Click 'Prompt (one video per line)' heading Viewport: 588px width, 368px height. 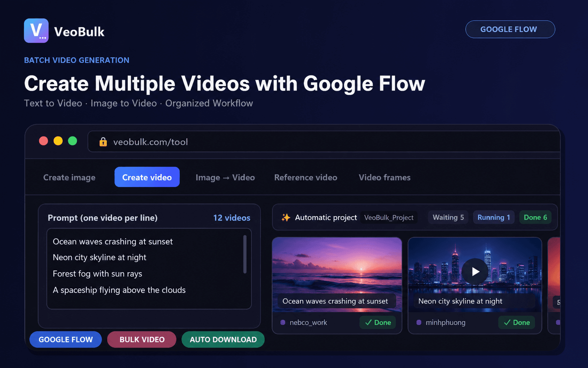(103, 218)
